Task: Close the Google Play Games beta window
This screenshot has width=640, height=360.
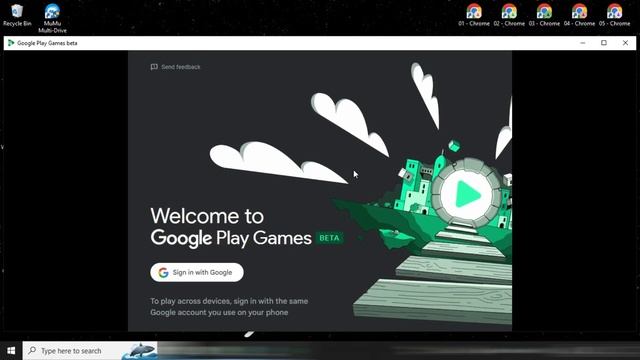Action: click(625, 43)
